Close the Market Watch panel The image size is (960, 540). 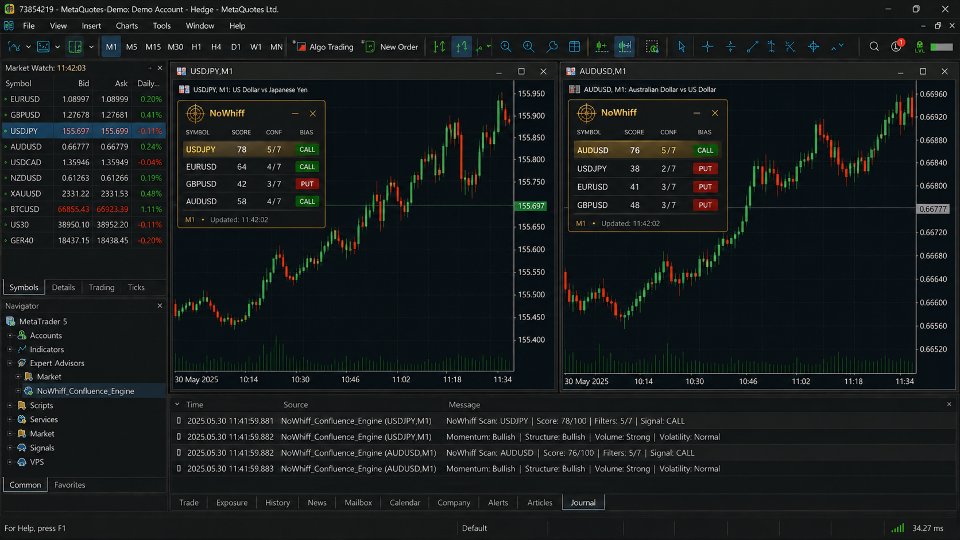click(160, 68)
